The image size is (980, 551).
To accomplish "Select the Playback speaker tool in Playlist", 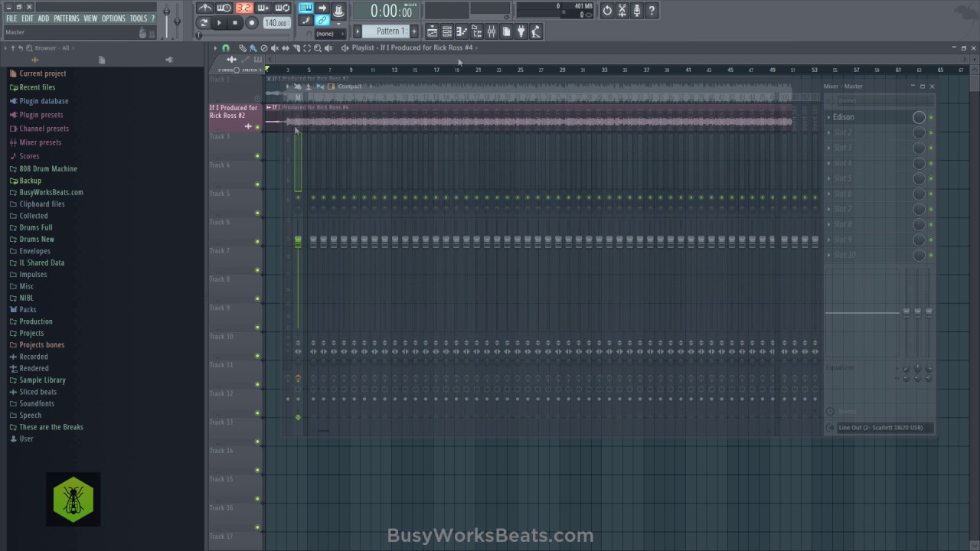I will coord(328,47).
